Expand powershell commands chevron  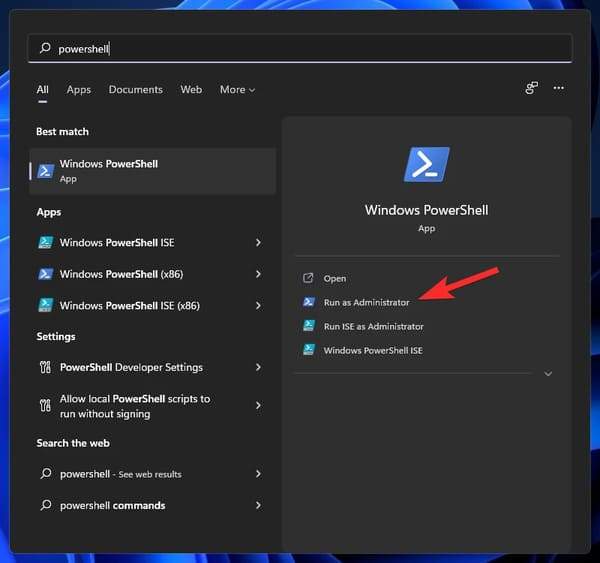coord(258,505)
